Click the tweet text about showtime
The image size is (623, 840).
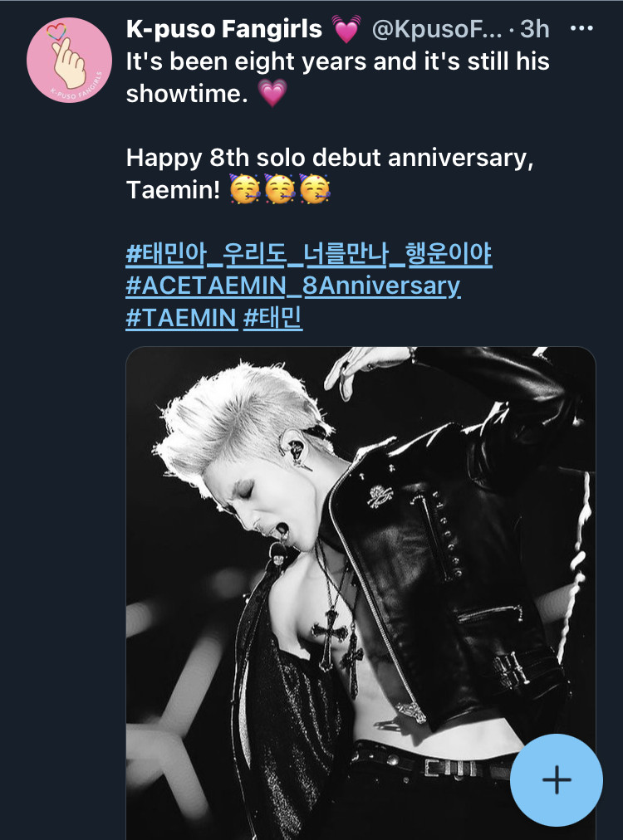pyautogui.click(x=338, y=77)
